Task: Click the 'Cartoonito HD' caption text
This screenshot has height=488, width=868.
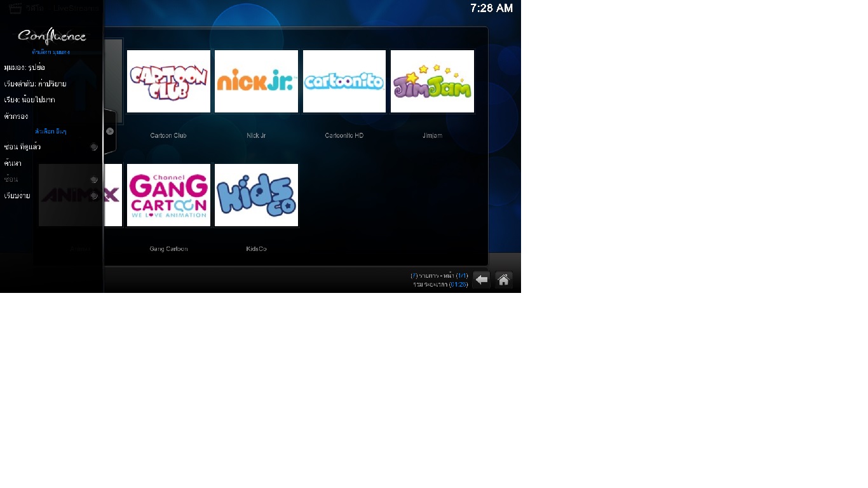Action: point(344,135)
